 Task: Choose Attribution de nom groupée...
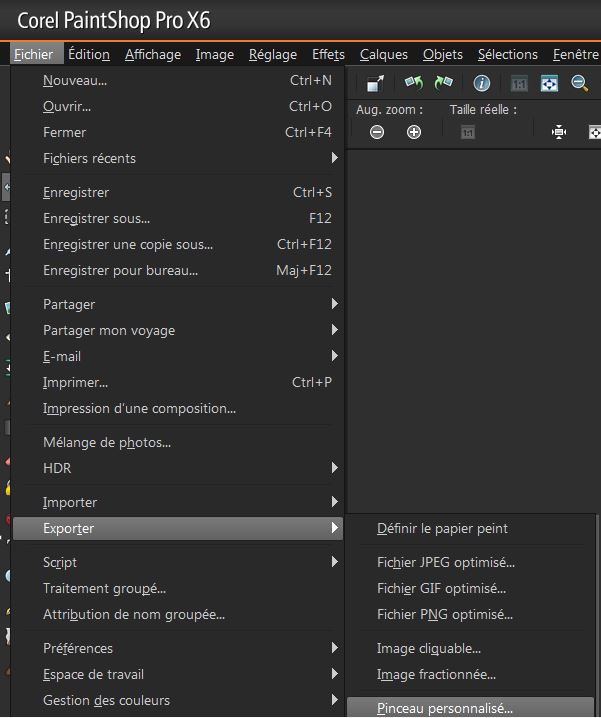[x=178, y=615]
